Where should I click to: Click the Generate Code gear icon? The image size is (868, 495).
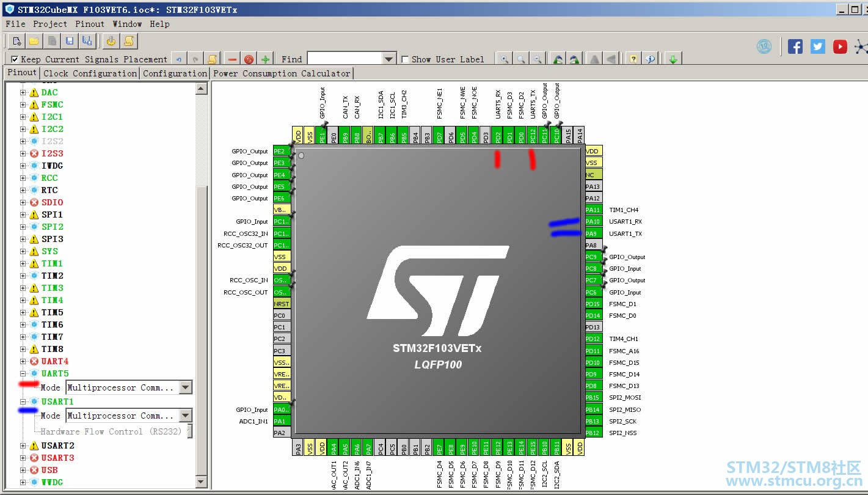[x=111, y=41]
